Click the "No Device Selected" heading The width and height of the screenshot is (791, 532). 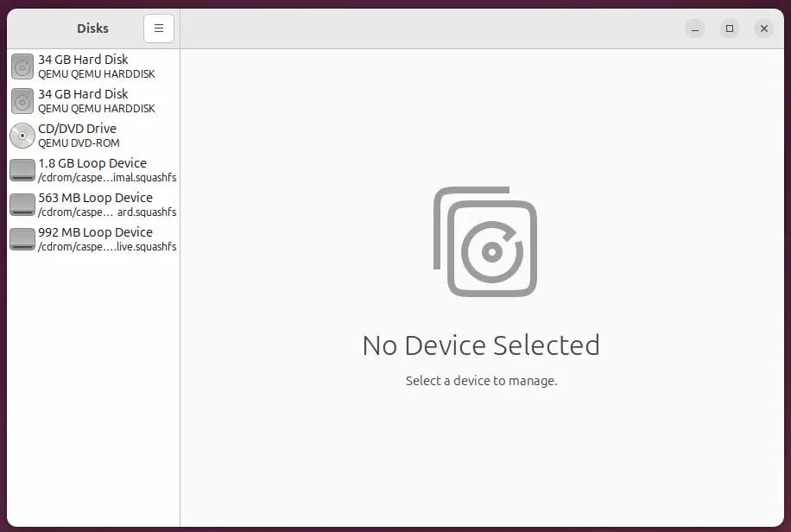[481, 345]
